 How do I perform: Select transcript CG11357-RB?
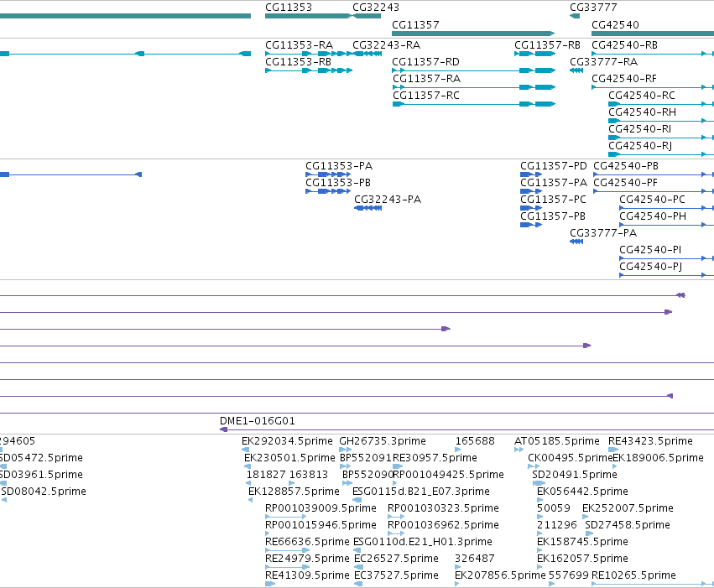click(x=547, y=45)
